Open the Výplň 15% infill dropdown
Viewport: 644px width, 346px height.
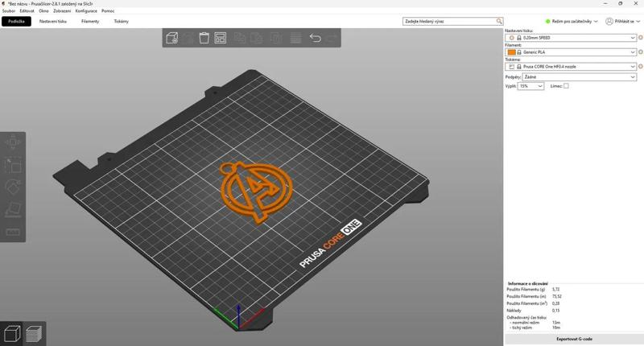click(x=530, y=86)
